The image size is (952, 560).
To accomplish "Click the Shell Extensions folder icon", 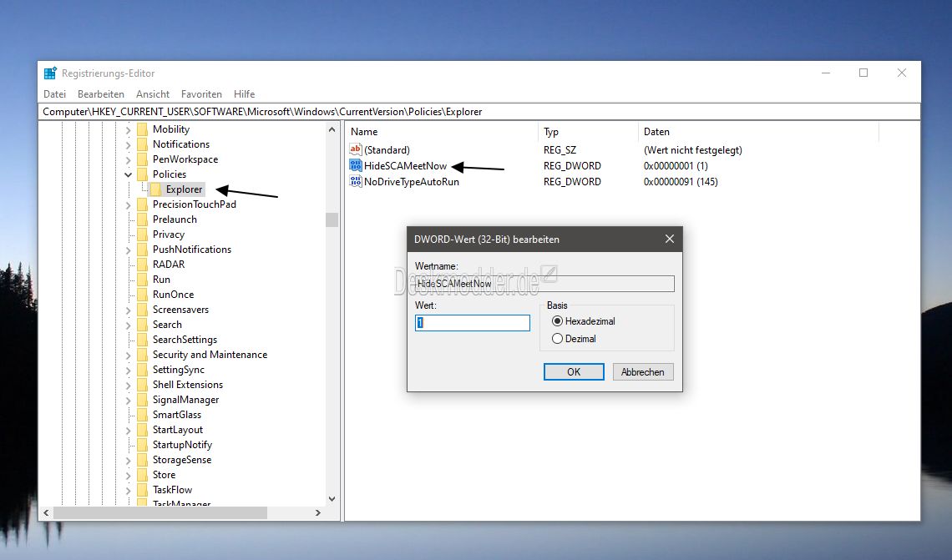I will pos(142,385).
